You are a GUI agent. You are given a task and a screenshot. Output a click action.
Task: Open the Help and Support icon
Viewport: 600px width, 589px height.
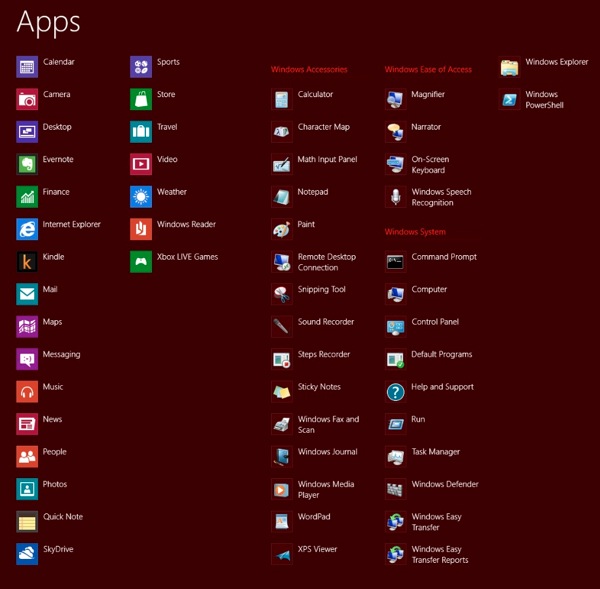tap(395, 392)
